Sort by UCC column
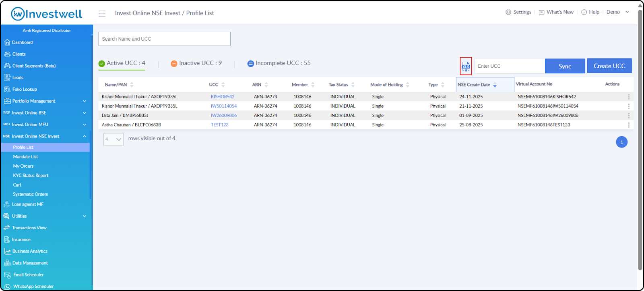 coord(223,85)
